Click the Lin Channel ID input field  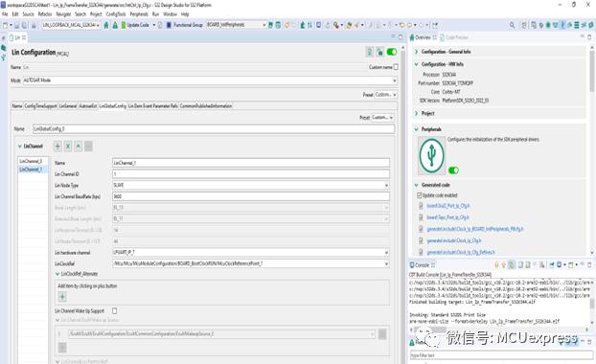[x=251, y=174]
